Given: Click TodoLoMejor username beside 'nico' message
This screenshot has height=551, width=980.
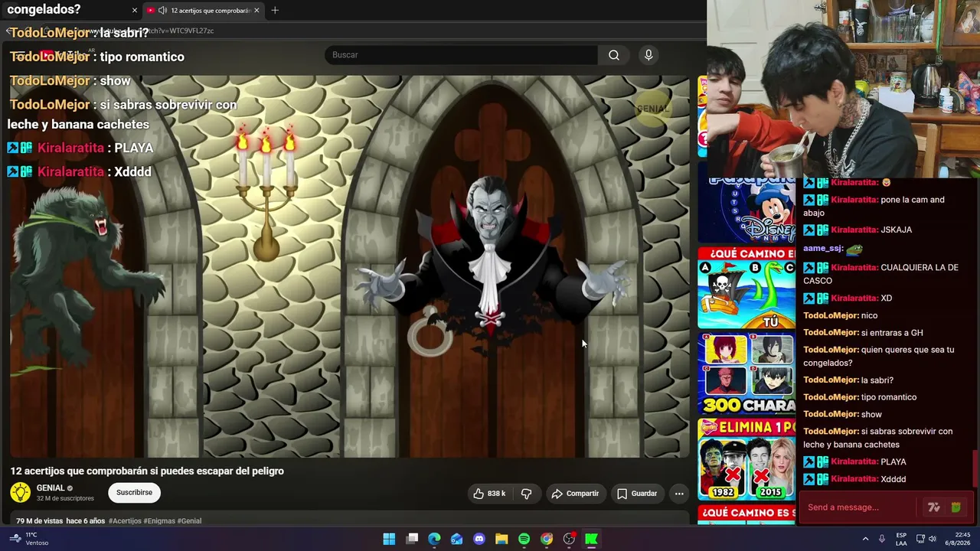Looking at the screenshot, I should coord(831,315).
